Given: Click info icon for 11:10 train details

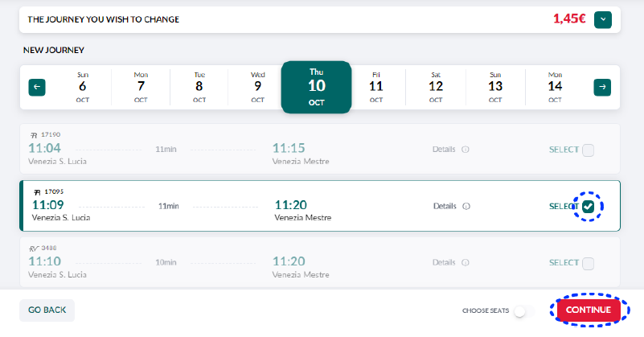Looking at the screenshot, I should coord(466,263).
